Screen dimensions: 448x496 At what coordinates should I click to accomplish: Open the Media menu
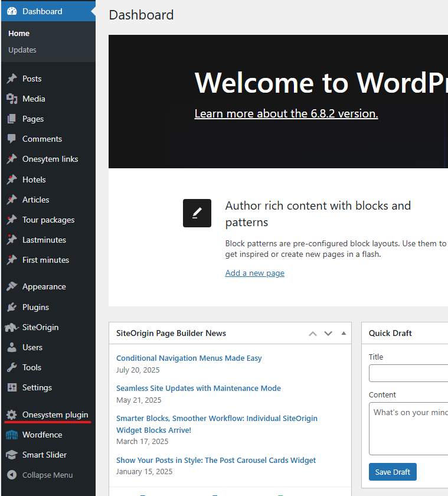(48, 99)
